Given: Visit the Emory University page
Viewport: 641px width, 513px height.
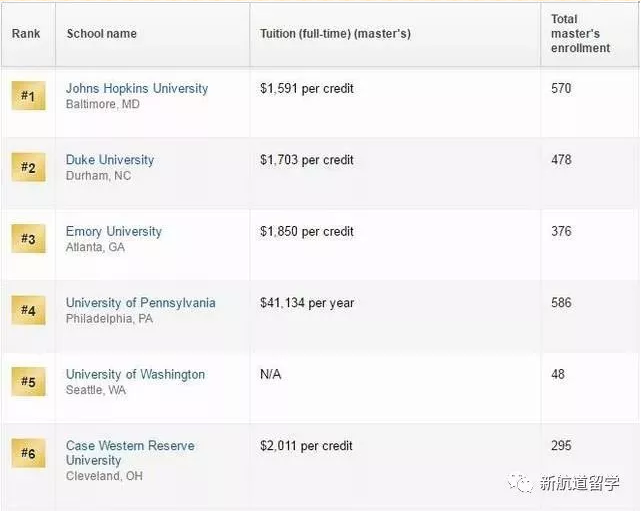Looking at the screenshot, I should click(x=113, y=231).
